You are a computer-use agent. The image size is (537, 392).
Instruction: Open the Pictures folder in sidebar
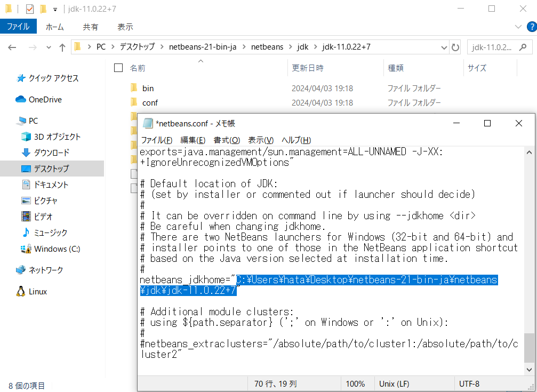(x=39, y=201)
